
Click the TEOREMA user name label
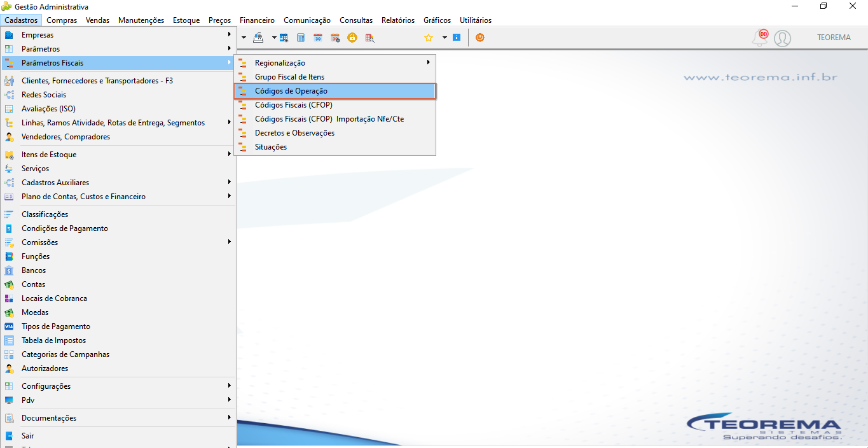834,38
